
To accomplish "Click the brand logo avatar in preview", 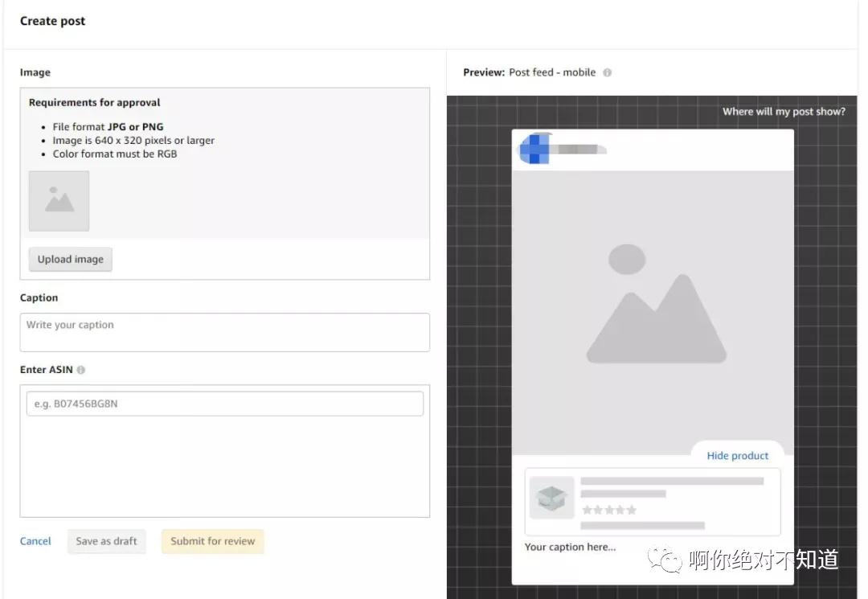I will pyautogui.click(x=534, y=150).
